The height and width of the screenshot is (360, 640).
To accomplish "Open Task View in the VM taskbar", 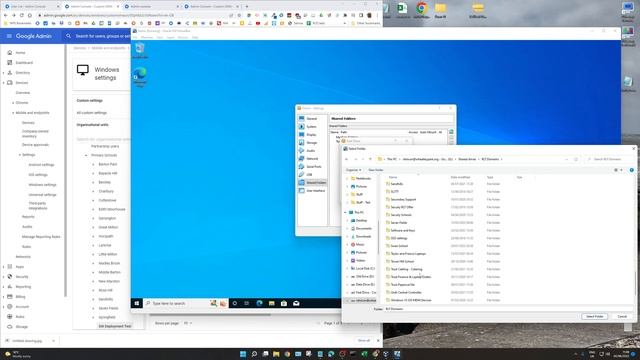I will pos(247,303).
